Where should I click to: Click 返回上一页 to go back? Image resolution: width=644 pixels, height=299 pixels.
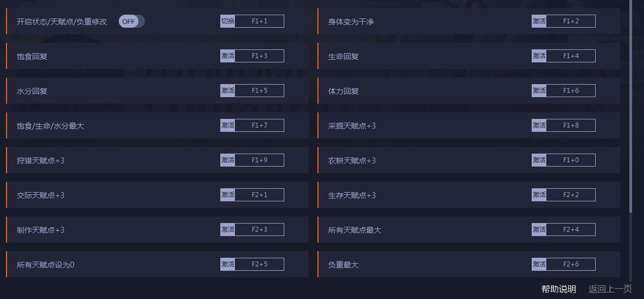(610, 289)
